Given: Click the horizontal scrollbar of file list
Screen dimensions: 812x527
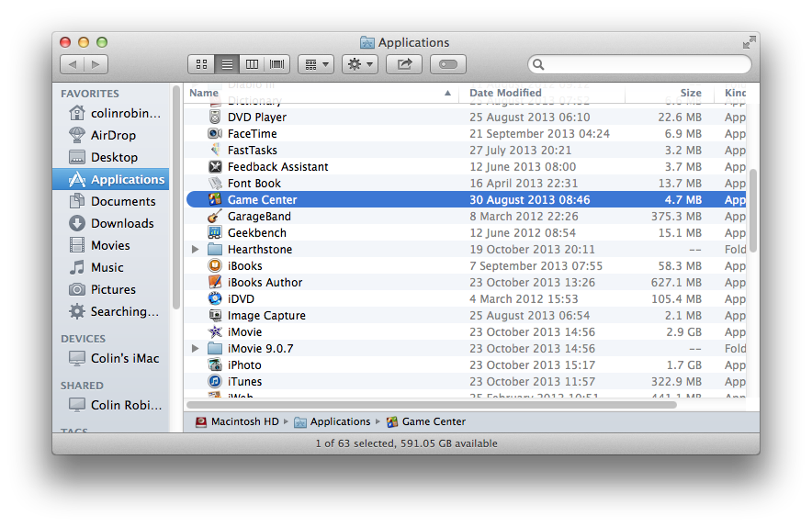Looking at the screenshot, I should (432, 405).
